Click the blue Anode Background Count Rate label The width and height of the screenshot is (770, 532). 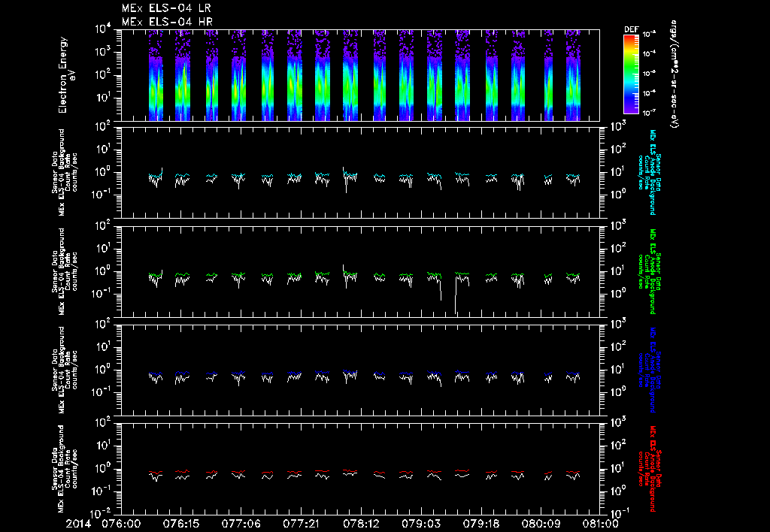[649, 370]
